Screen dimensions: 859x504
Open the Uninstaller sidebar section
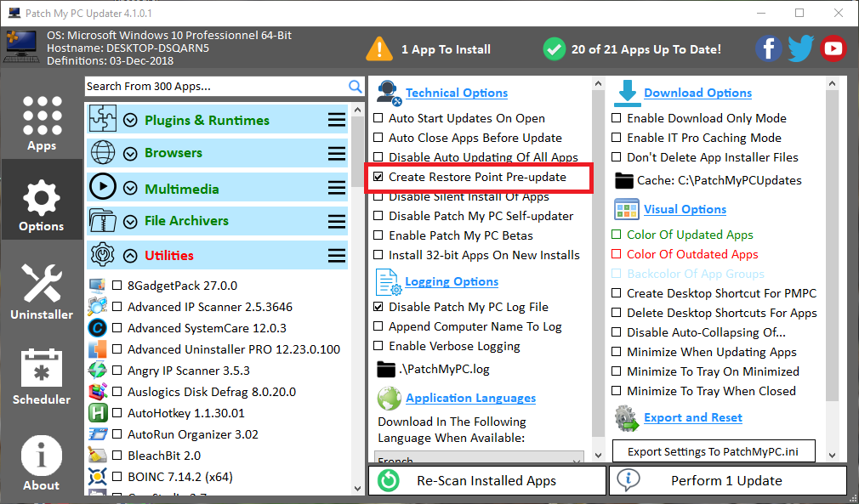click(x=42, y=292)
